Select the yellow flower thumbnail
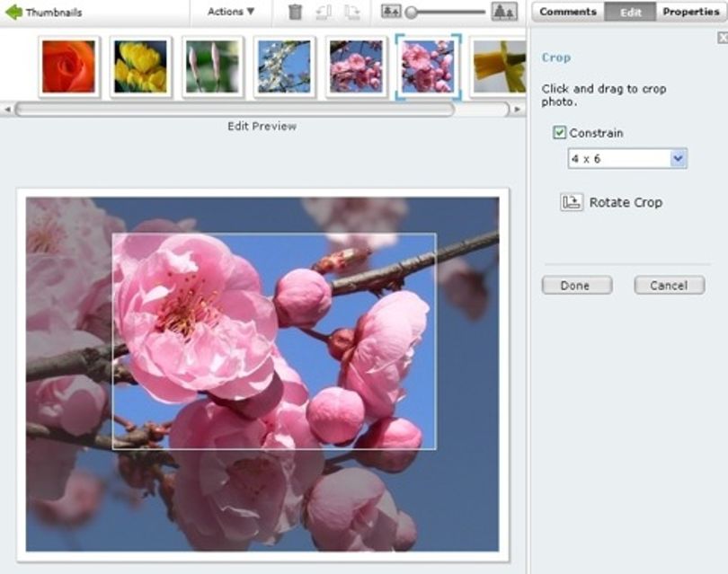Screen dimensions: 728x574 click(141, 66)
